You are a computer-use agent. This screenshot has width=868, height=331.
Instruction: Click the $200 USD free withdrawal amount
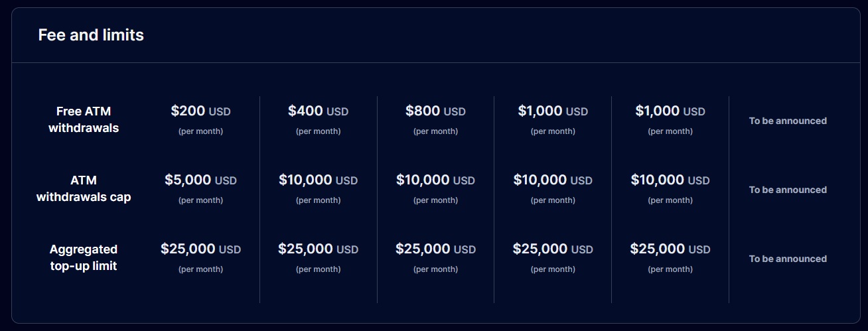pyautogui.click(x=200, y=111)
